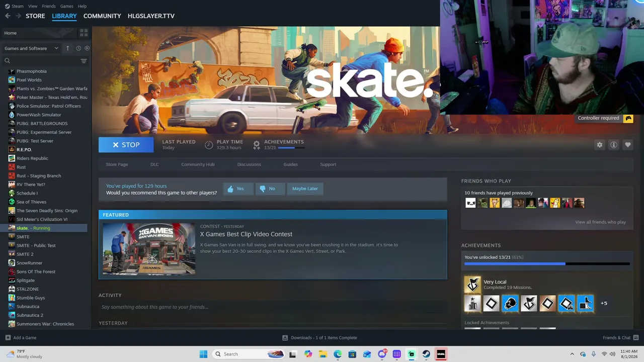The height and width of the screenshot is (362, 644).
Task: Click the achievements unlocked progress bar
Action: point(547,263)
